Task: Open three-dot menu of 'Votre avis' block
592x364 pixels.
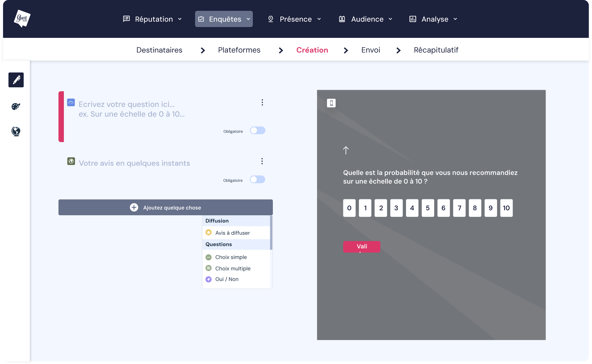Action: click(262, 161)
